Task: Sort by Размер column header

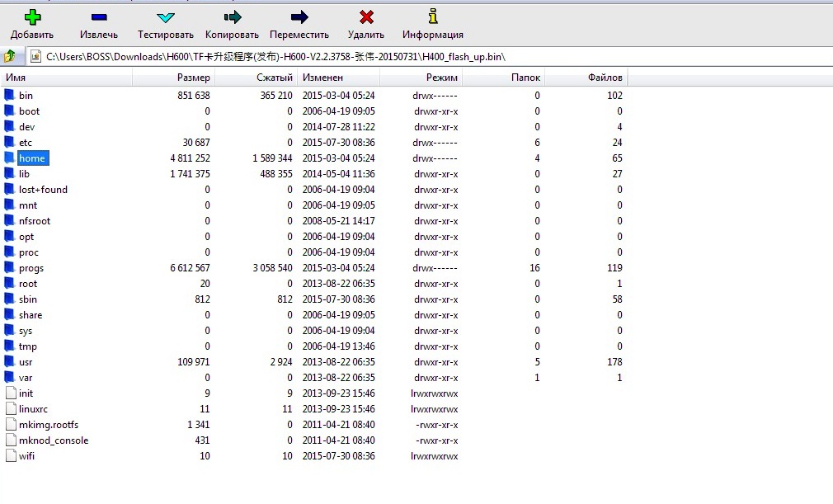Action: pos(173,78)
